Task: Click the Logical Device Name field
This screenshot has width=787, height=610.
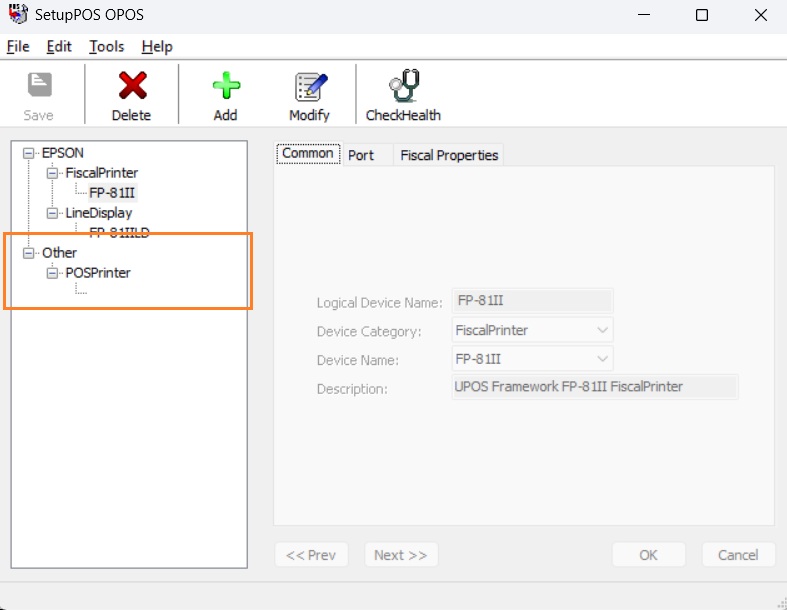Action: 532,301
